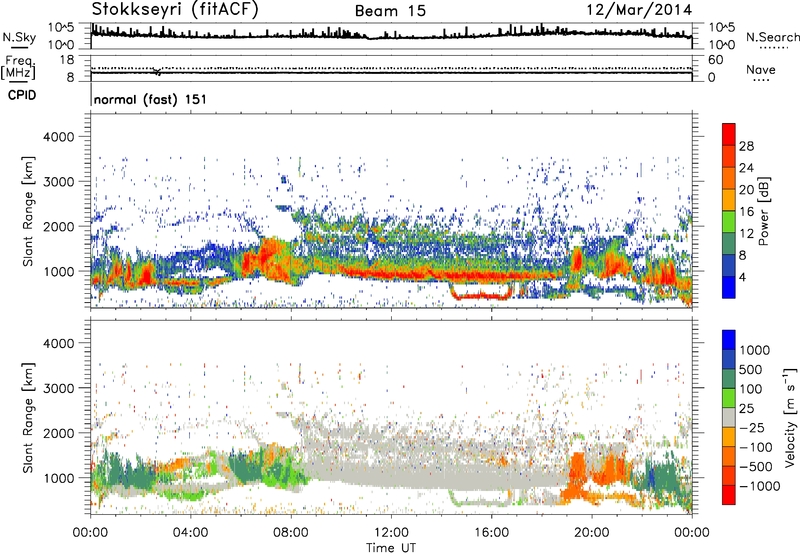Screen dimensions: 800x554
Task: Click the gray -25 to 25 velocity swatch
Action: point(729,418)
